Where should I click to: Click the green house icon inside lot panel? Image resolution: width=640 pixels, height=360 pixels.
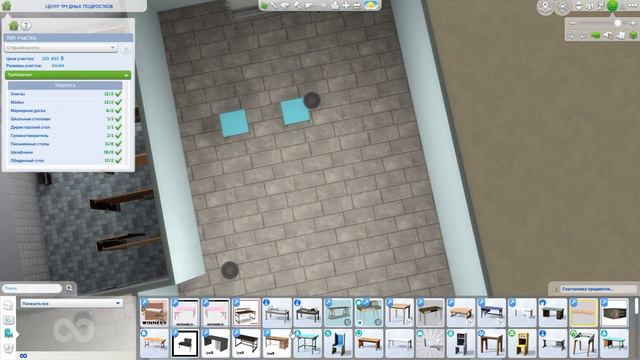(13, 26)
